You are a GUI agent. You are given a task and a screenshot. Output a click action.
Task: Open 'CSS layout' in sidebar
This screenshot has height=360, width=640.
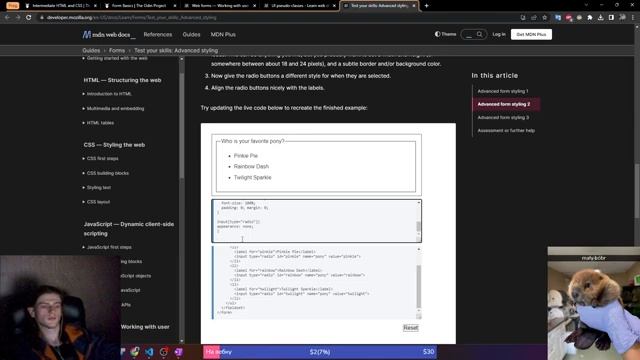pyautogui.click(x=98, y=202)
